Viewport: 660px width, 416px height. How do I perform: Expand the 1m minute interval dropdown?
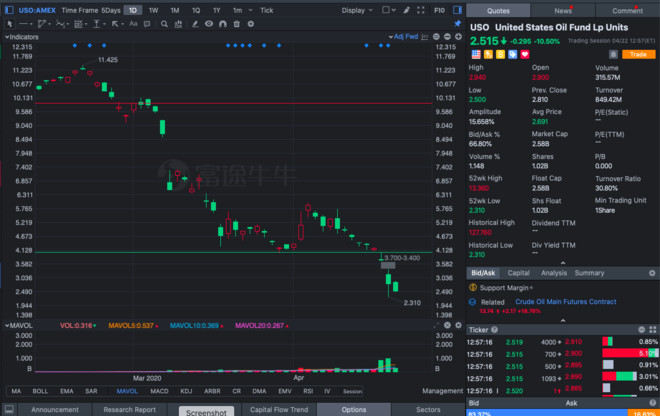click(x=240, y=10)
